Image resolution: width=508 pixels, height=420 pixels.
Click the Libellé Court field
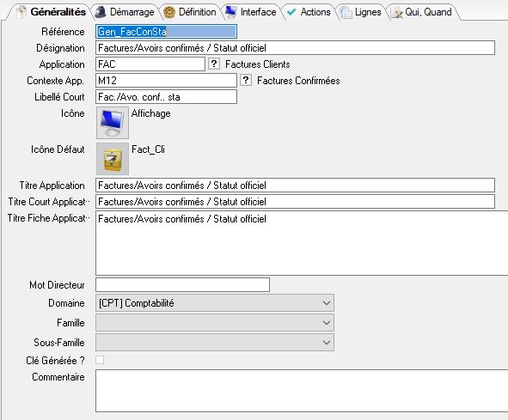(166, 96)
